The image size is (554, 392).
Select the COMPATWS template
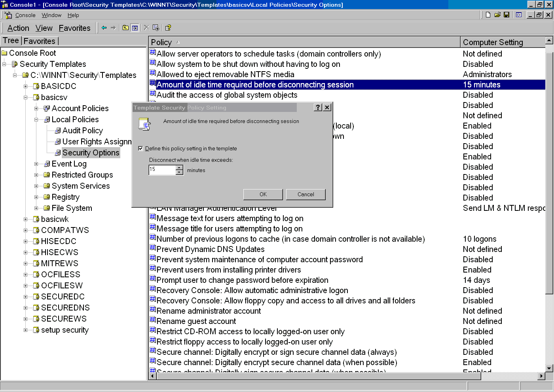tap(65, 230)
